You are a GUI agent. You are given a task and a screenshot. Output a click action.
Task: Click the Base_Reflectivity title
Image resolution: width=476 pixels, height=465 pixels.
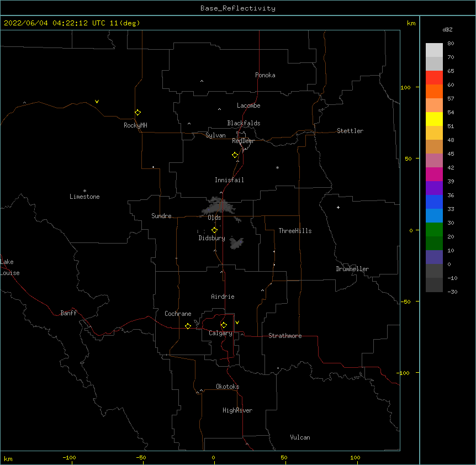tap(238, 8)
